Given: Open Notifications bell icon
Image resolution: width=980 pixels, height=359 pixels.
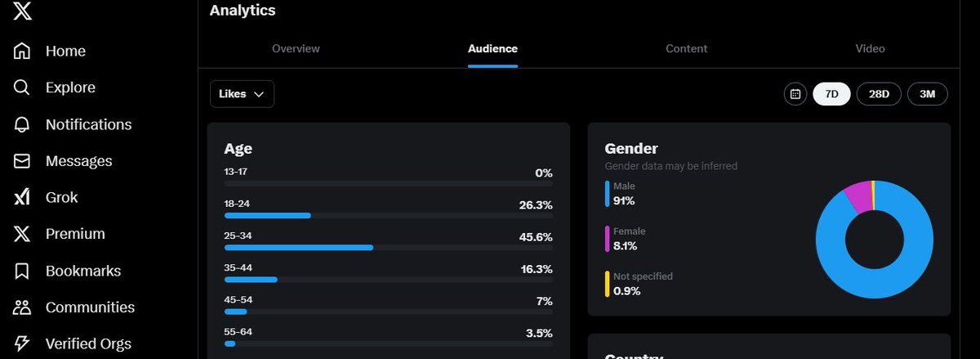Looking at the screenshot, I should (x=22, y=124).
